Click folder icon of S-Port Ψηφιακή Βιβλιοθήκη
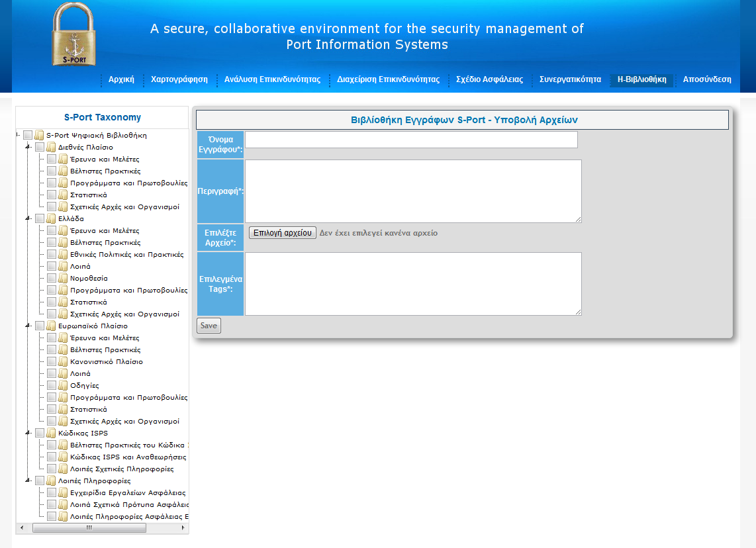This screenshot has width=756, height=548. (x=39, y=135)
